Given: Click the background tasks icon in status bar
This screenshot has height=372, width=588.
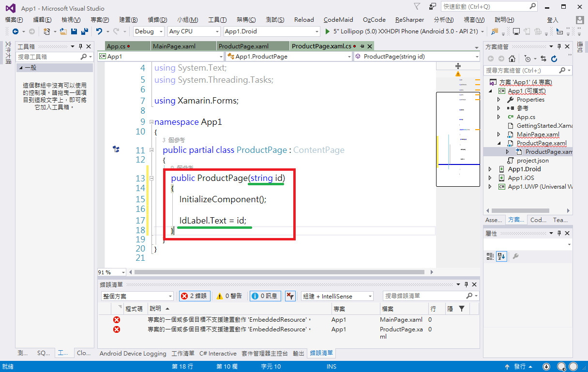Looking at the screenshot, I should click(x=546, y=367).
